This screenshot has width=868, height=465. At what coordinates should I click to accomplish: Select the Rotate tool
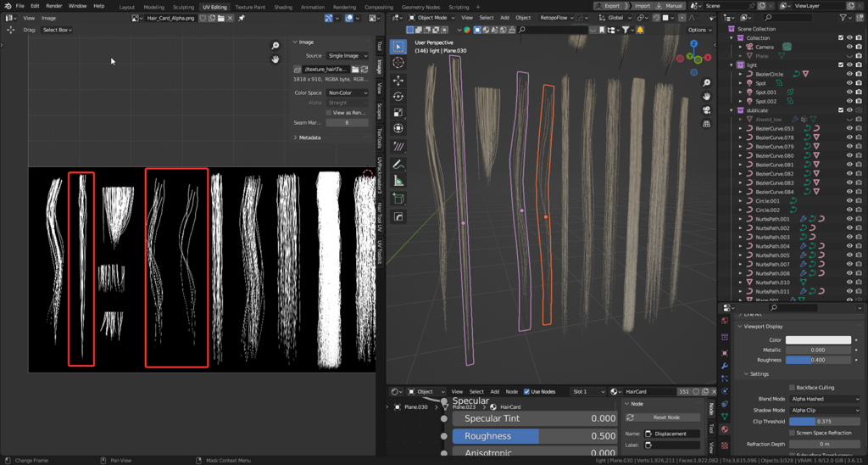click(x=398, y=97)
